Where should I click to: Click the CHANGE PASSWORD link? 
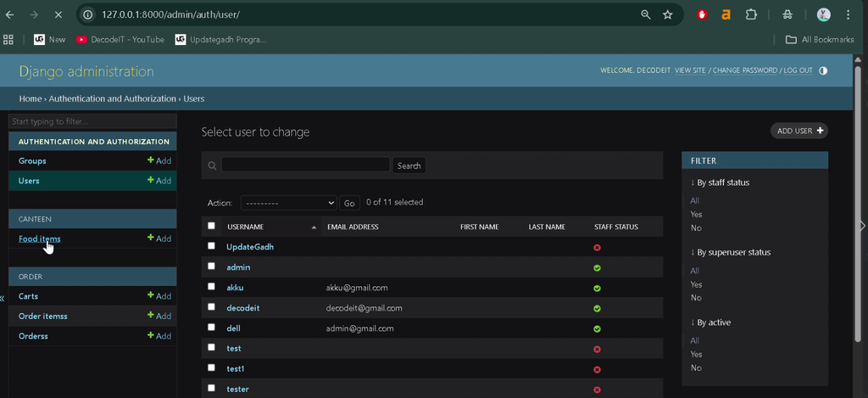click(x=744, y=70)
